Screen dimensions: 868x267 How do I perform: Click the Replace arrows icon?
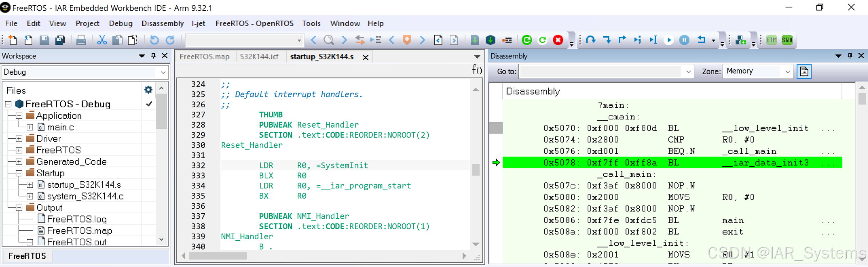(360, 40)
